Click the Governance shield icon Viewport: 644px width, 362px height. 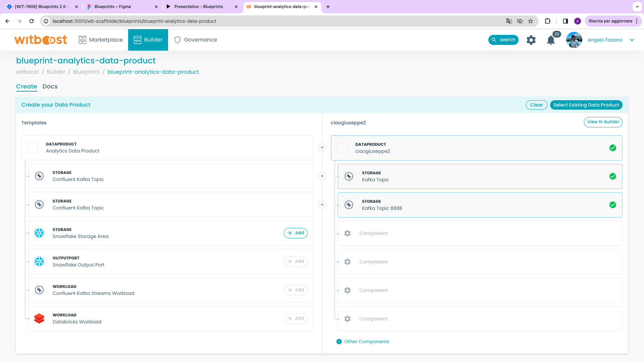tap(177, 40)
